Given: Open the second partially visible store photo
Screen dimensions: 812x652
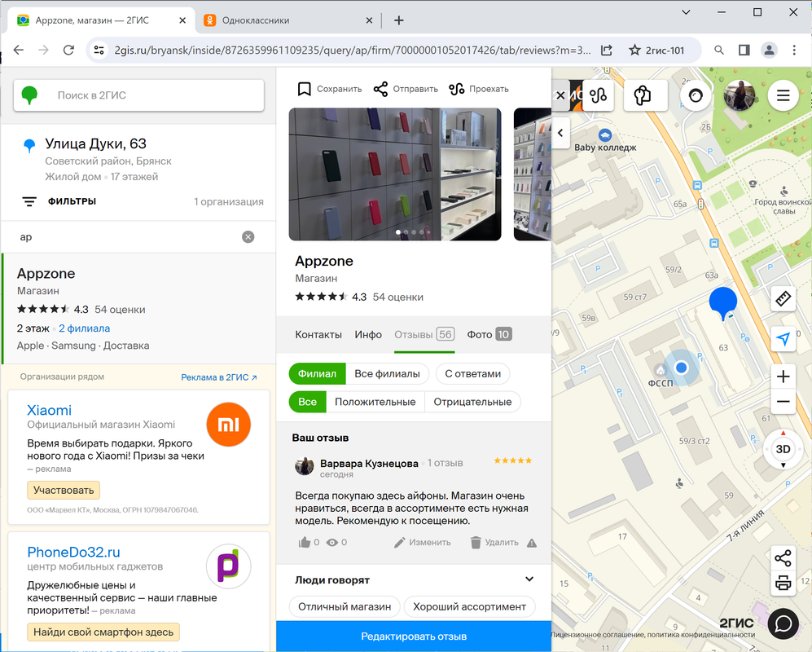Looking at the screenshot, I should point(533,174).
